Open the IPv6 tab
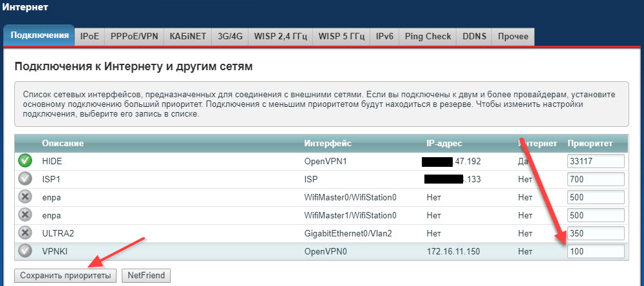The width and height of the screenshot is (644, 286). point(384,37)
